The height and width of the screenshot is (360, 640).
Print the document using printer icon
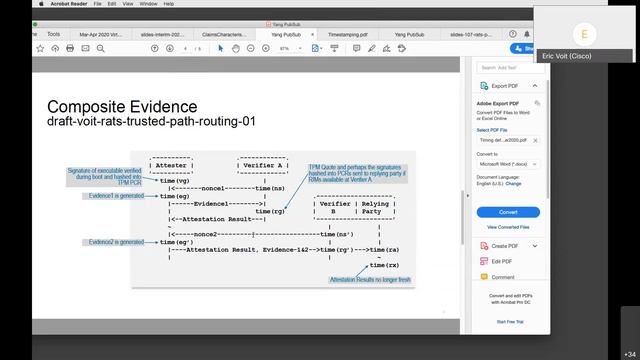[x=70, y=49]
